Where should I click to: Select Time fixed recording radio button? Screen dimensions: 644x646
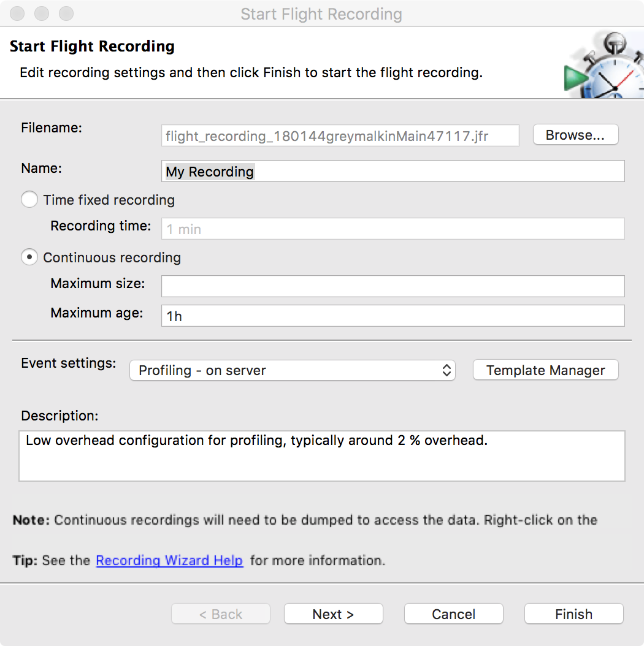[29, 200]
